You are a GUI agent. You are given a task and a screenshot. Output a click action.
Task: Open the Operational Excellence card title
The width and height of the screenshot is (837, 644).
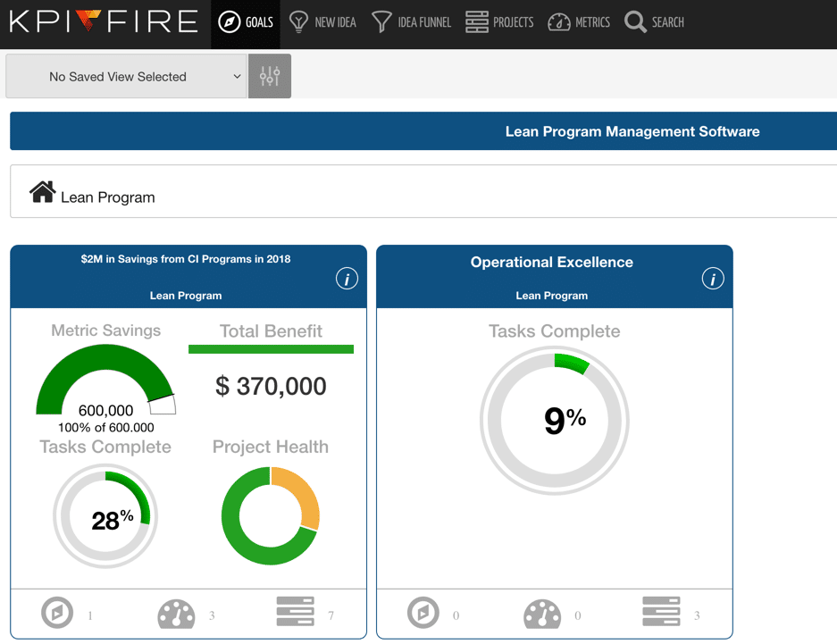pyautogui.click(x=551, y=262)
